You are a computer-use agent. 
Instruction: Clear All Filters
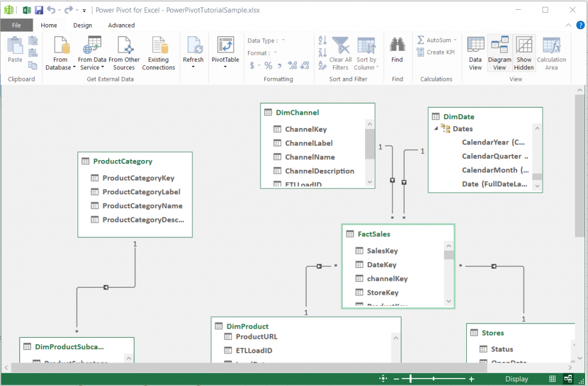[341, 52]
